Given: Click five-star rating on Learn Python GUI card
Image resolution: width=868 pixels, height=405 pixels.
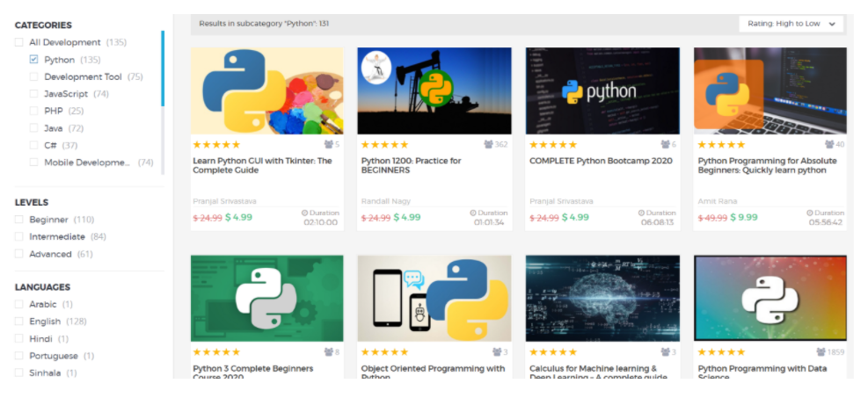Looking at the screenshot, I should [x=216, y=144].
